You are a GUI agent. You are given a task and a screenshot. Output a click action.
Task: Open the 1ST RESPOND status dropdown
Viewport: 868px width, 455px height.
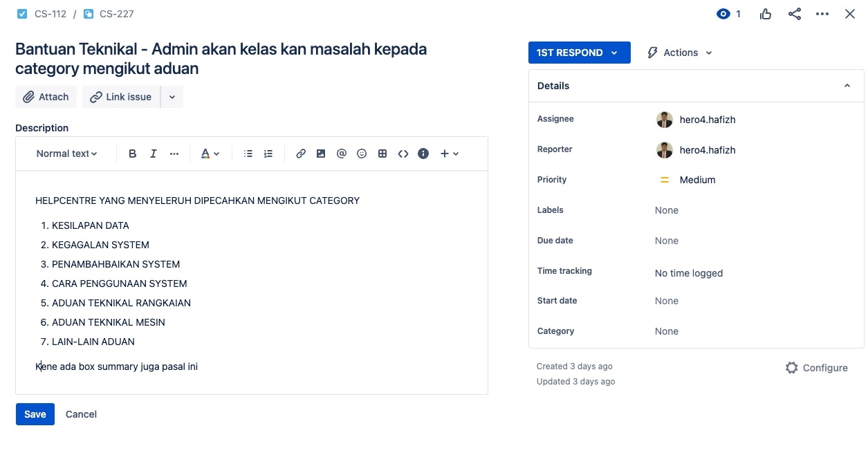point(579,53)
